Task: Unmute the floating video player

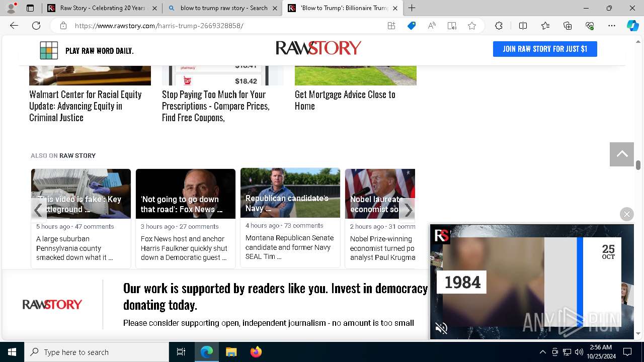Action: point(441,328)
